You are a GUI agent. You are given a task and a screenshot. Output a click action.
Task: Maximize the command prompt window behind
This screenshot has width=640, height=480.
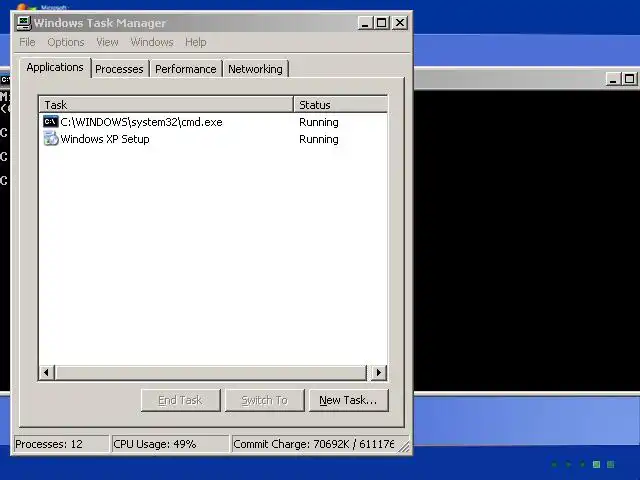pyautogui.click(x=629, y=79)
